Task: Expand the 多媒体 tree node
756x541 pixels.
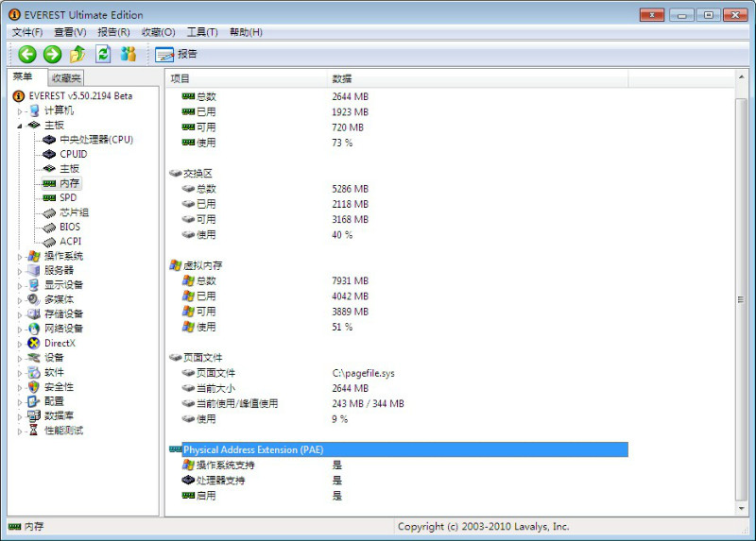Action: point(20,300)
